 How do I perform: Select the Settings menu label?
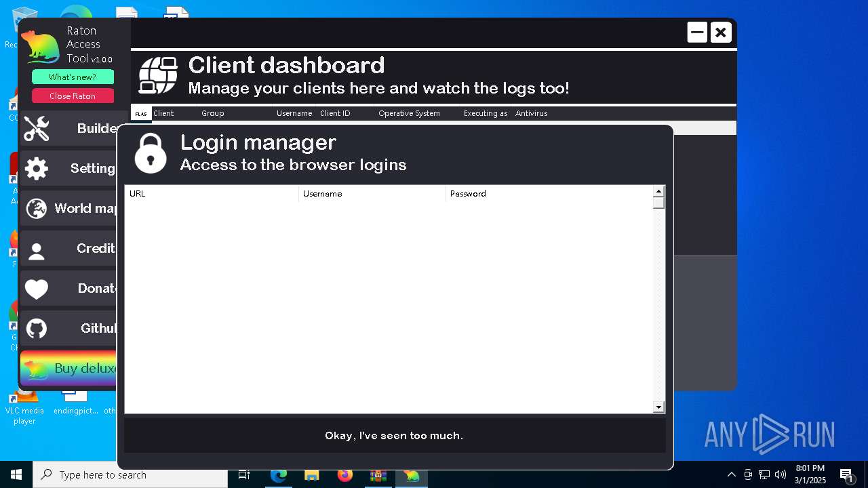94,168
